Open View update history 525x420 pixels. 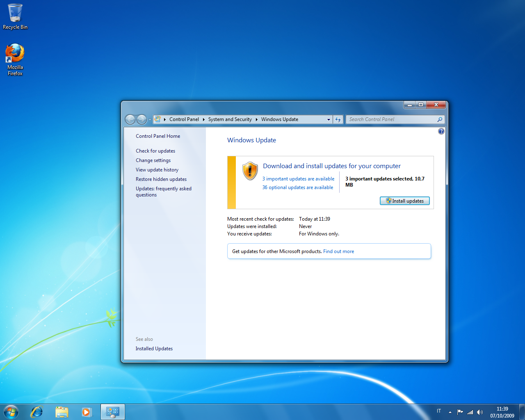pos(157,170)
